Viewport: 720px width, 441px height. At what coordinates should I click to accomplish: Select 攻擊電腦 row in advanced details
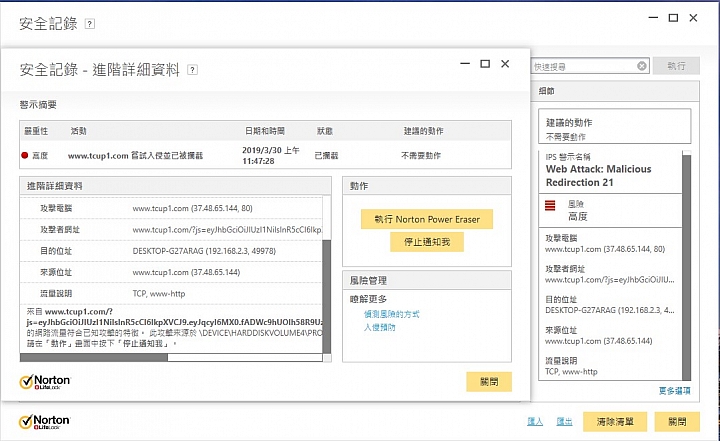point(171,208)
